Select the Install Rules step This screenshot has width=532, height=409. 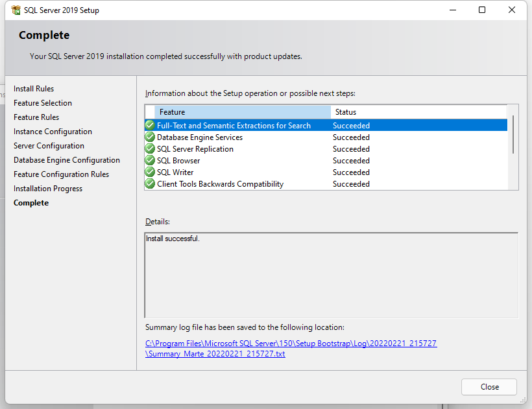(x=34, y=89)
